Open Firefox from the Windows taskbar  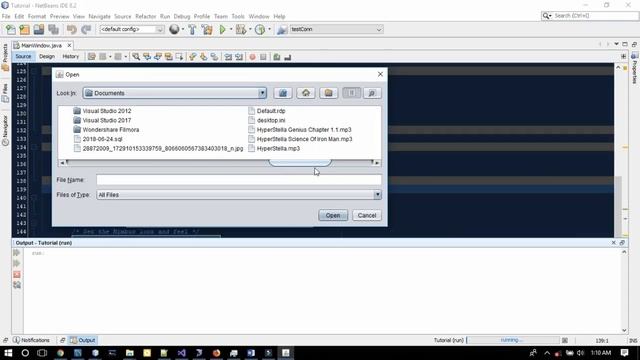(x=216, y=353)
